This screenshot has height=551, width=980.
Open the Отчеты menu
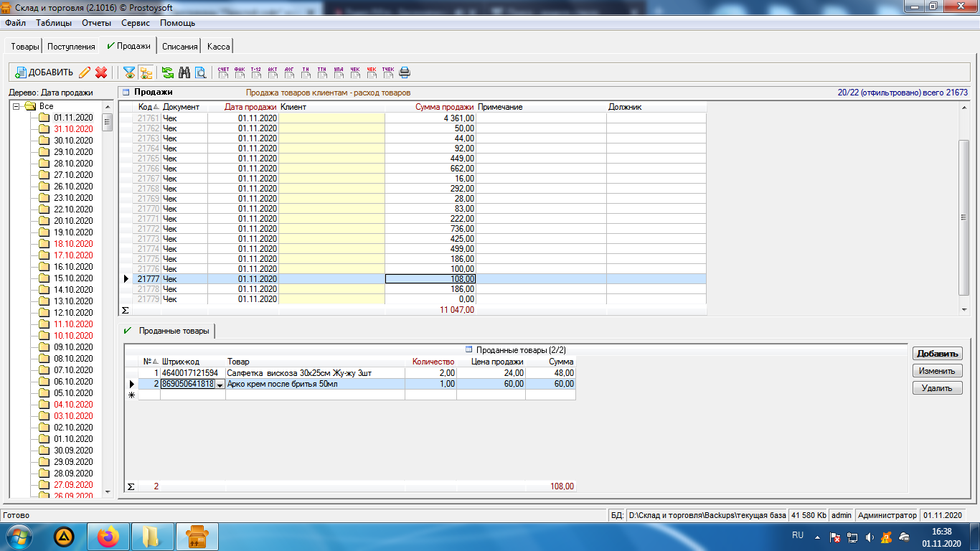[96, 23]
